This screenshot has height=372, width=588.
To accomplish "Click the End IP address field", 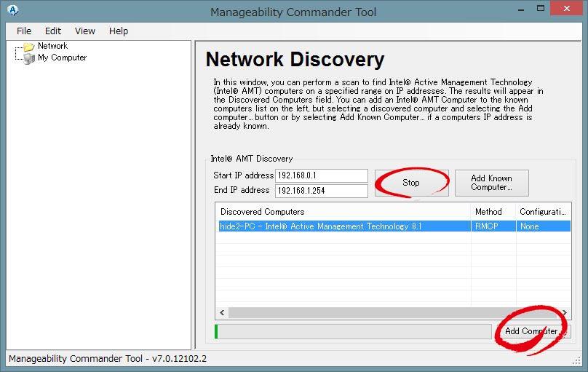I will pyautogui.click(x=322, y=191).
